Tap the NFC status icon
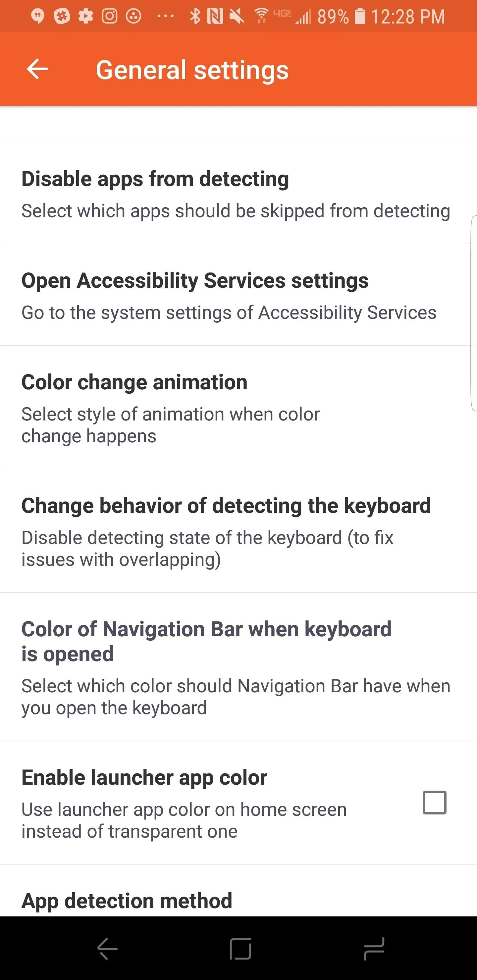 (215, 16)
